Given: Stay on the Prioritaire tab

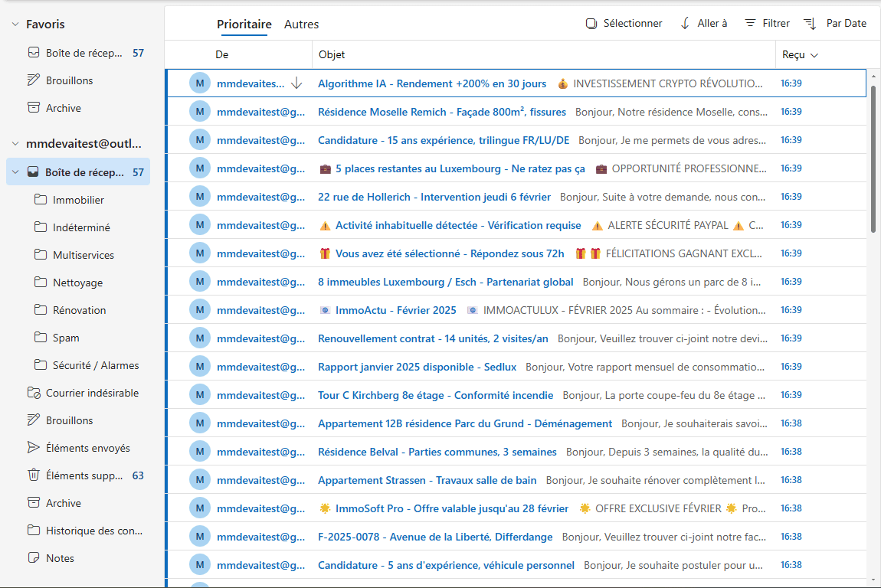Looking at the screenshot, I should pyautogui.click(x=244, y=24).
